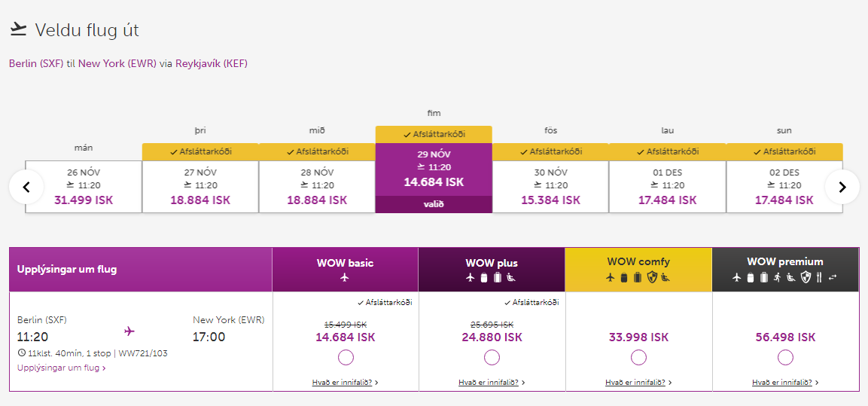The image size is (868, 406).
Task: Click the departure plane icon beside Veldu flug út
Action: tap(18, 29)
